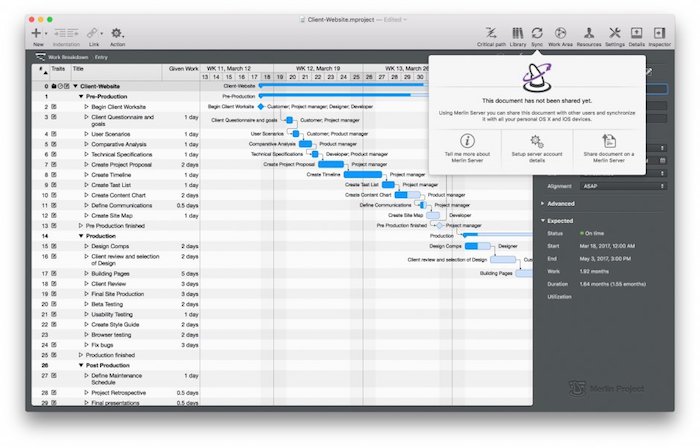This screenshot has width=700, height=448.
Task: Click Tell me more about Merlin Server
Action: click(467, 149)
